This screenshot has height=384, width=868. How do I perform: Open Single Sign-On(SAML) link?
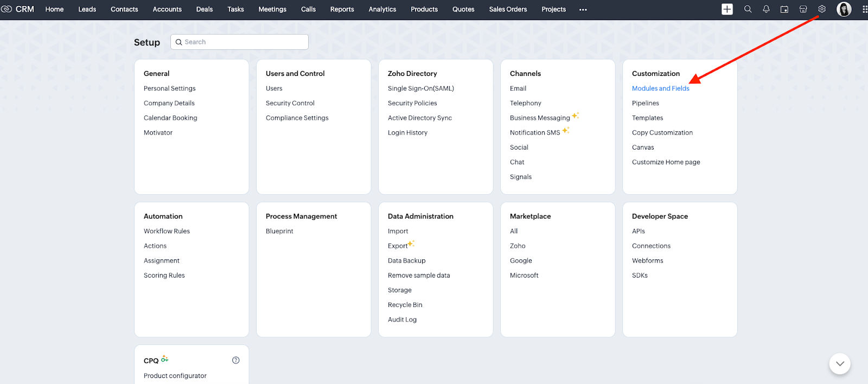point(421,88)
